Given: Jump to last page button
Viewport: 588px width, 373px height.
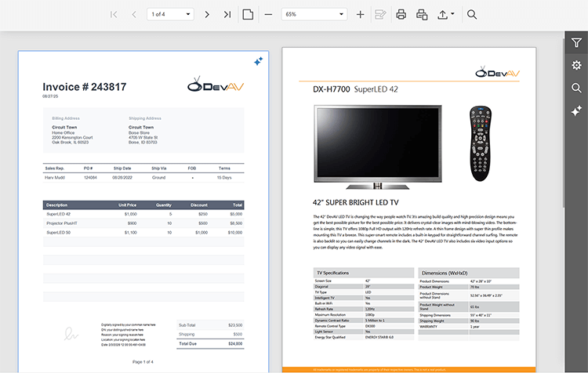Looking at the screenshot, I should click(227, 15).
